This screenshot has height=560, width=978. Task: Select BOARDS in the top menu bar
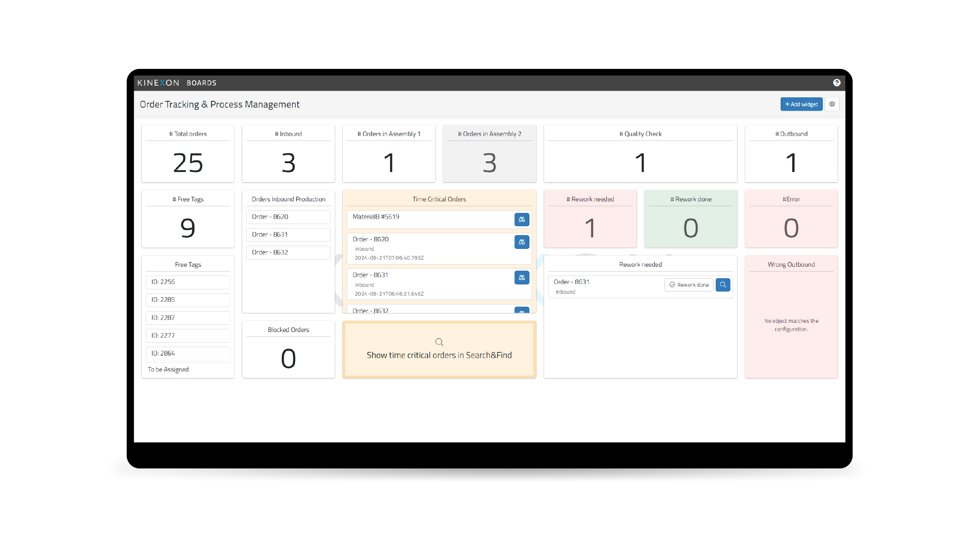[201, 83]
